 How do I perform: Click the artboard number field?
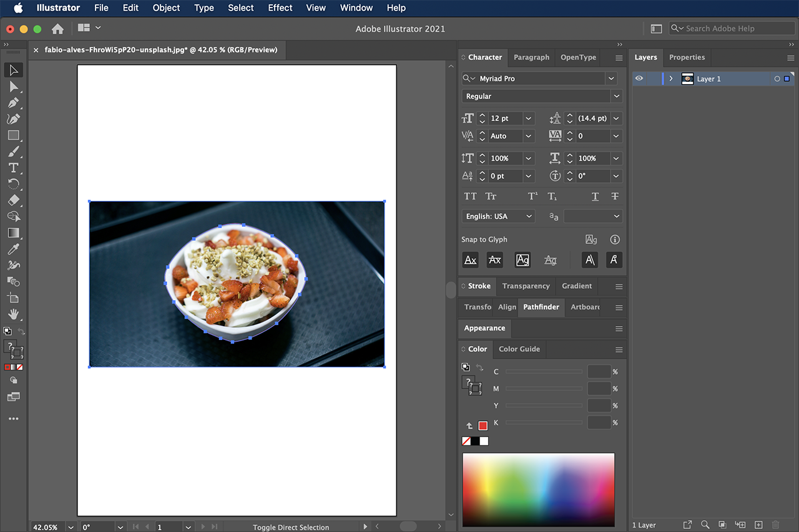point(168,527)
